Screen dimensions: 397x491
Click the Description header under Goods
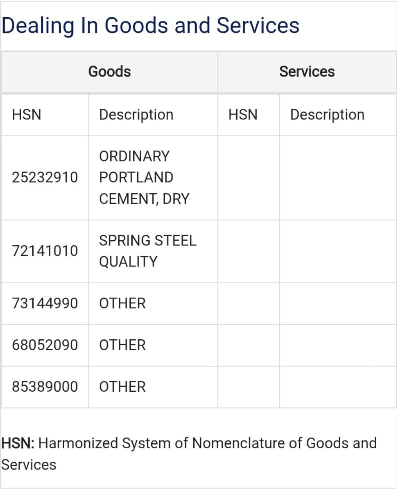[136, 115]
